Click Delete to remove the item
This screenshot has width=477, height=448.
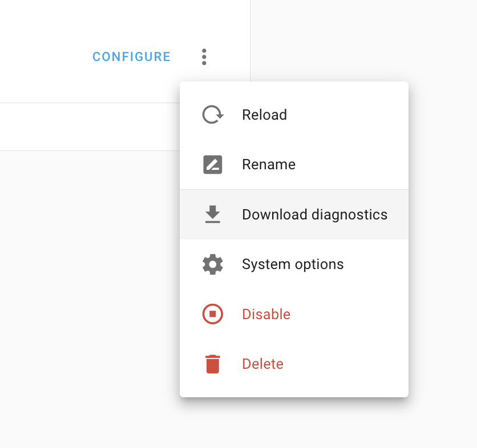tap(262, 364)
